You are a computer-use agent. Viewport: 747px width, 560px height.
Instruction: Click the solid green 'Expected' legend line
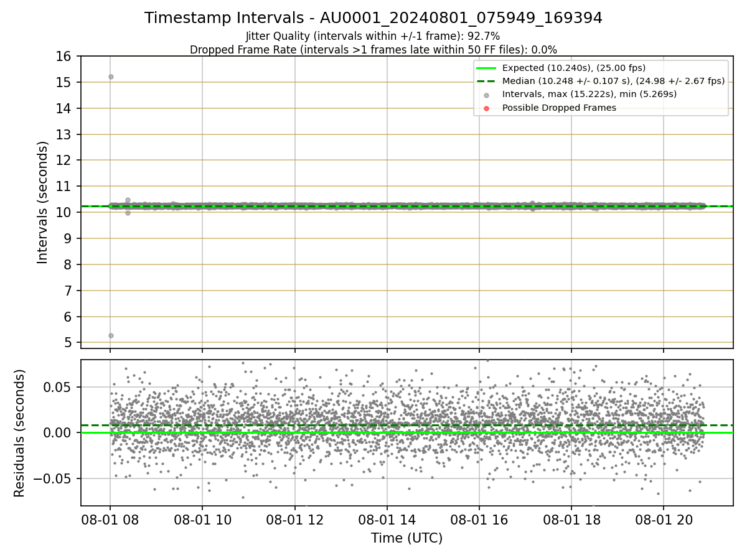487,68
